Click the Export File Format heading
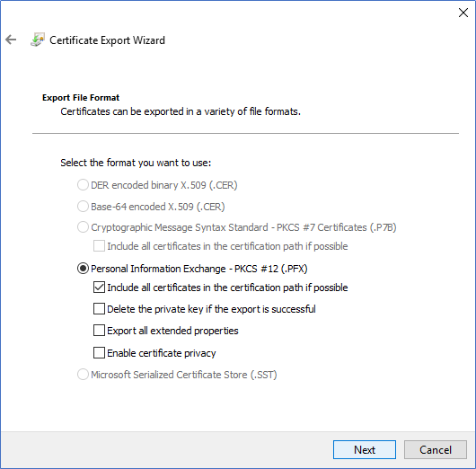 click(x=81, y=98)
